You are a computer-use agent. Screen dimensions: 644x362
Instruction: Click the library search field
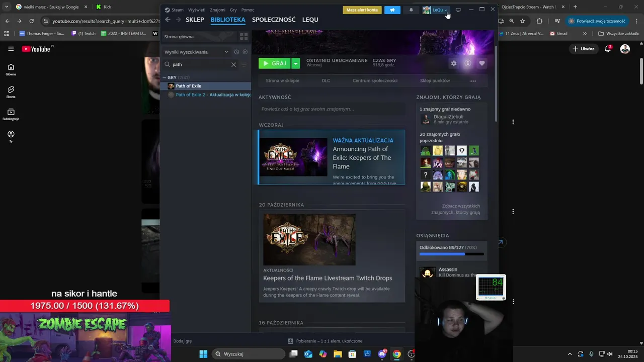coord(200,64)
